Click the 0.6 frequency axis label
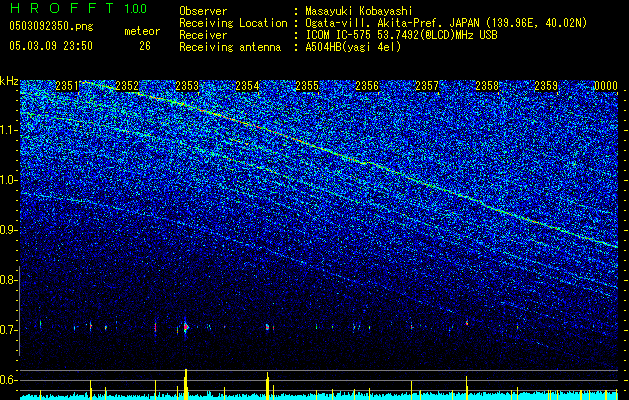Image resolution: width=629 pixels, height=400 pixels. tap(9, 380)
